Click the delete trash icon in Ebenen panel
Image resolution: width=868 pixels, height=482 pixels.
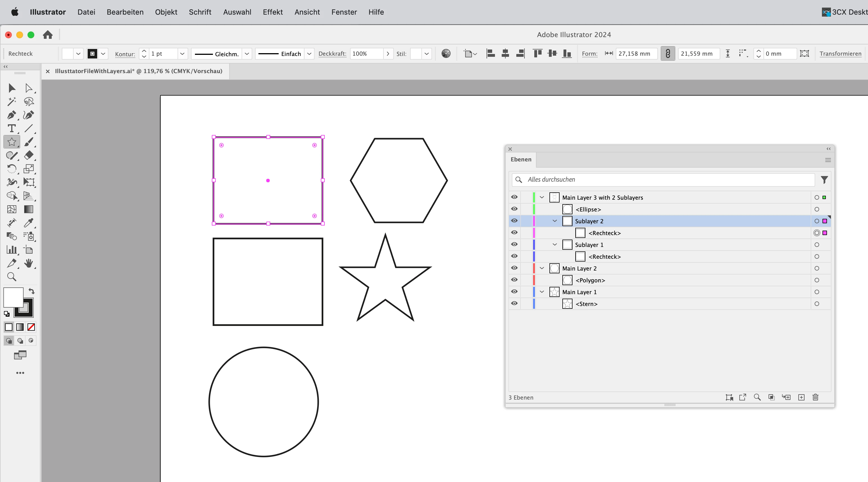[x=815, y=397]
